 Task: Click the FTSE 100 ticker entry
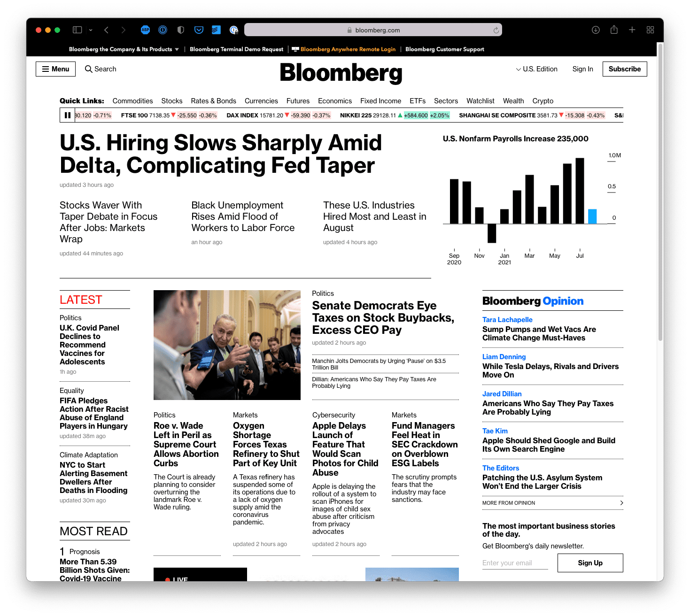tap(169, 115)
